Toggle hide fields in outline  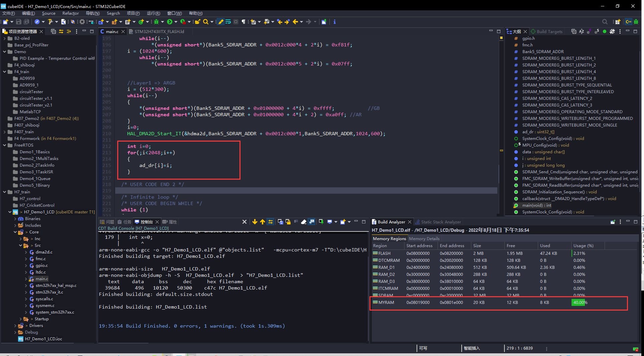point(589,31)
